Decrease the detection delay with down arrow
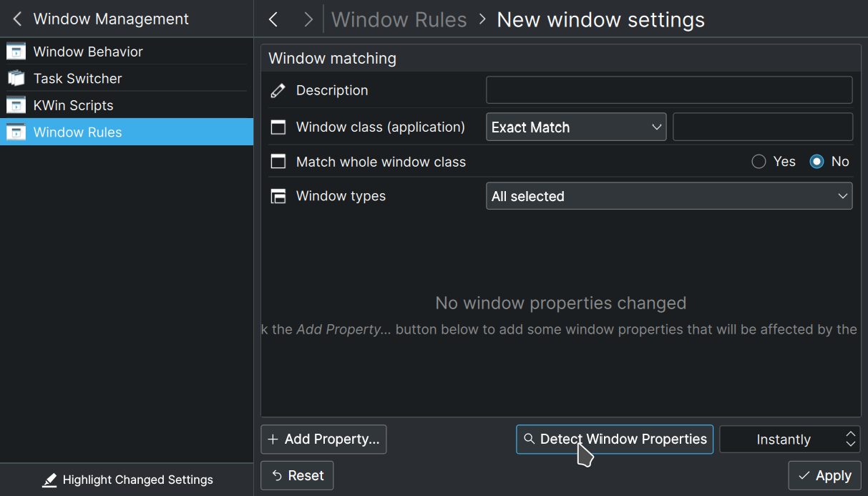Screen dimensions: 868x496 coord(850,444)
